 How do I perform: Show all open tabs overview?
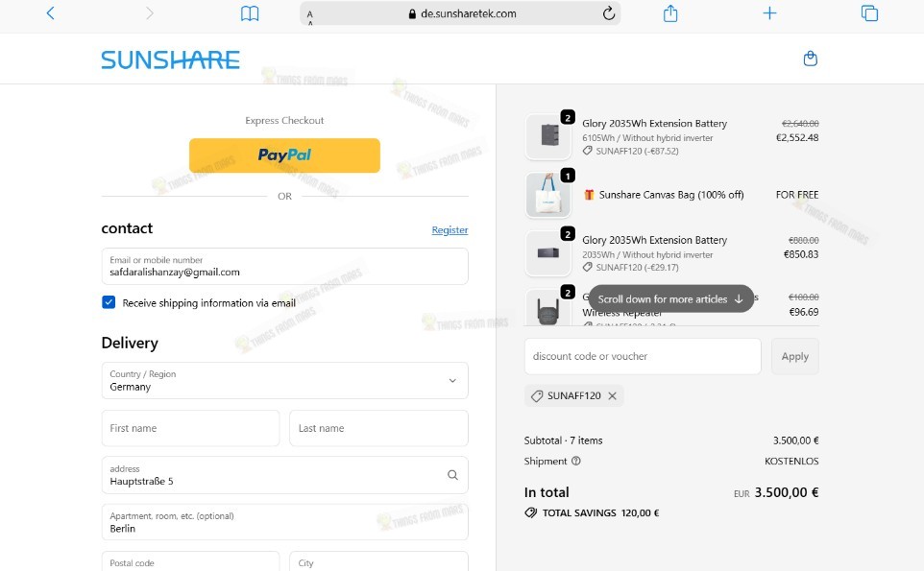click(x=869, y=12)
